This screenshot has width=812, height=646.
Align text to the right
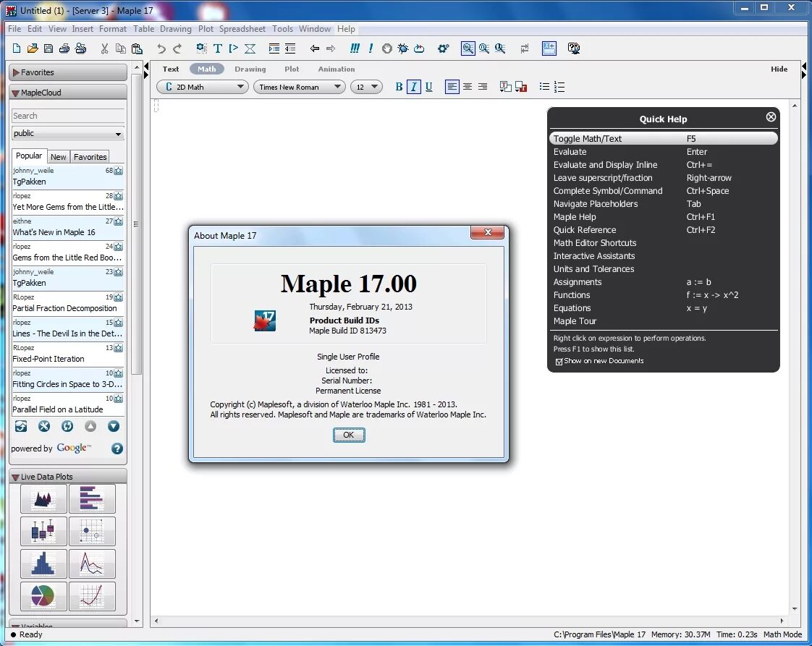483,87
